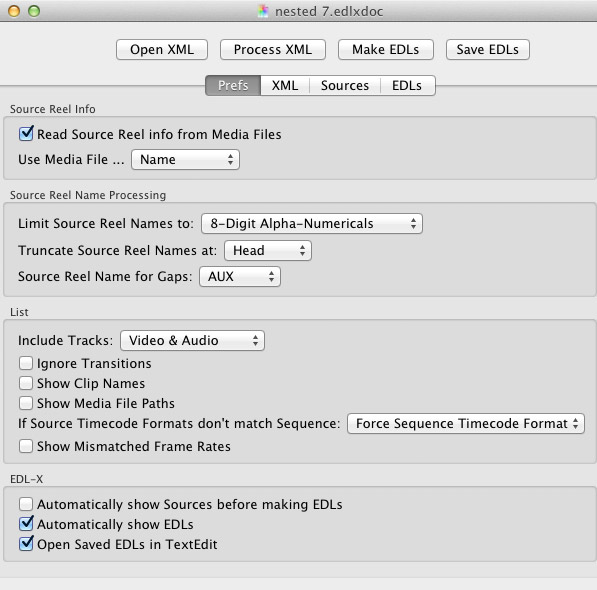This screenshot has height=590, width=597.
Task: Click the green zoom window button
Action: tap(34, 11)
